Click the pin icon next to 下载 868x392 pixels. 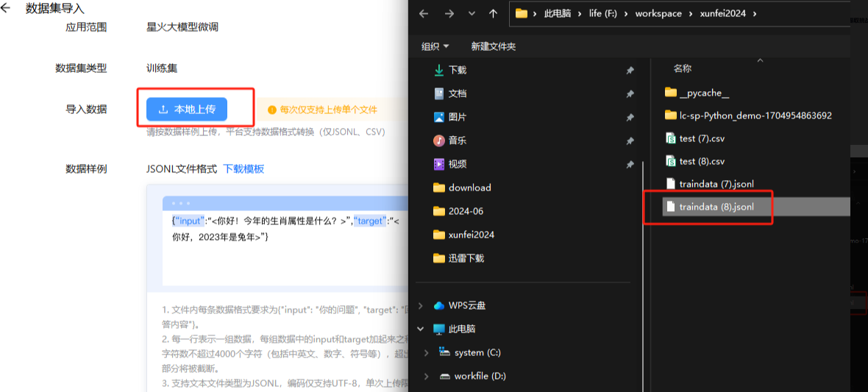630,71
